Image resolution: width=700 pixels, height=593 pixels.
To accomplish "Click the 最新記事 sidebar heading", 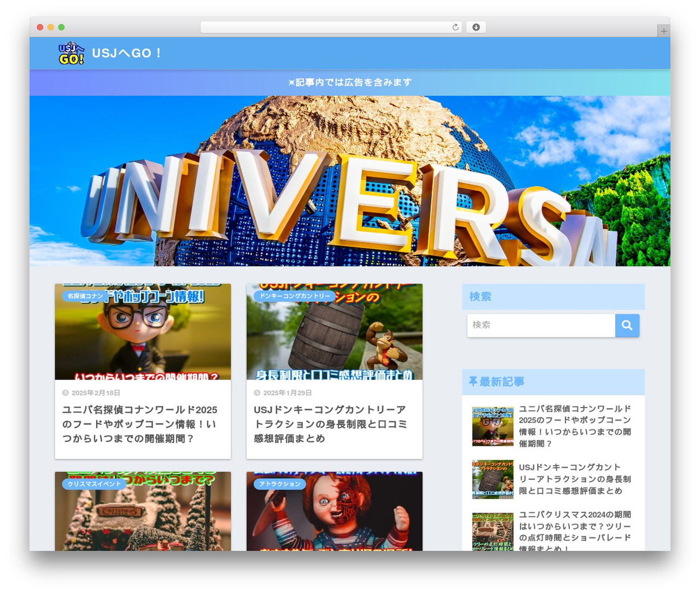I will click(502, 382).
